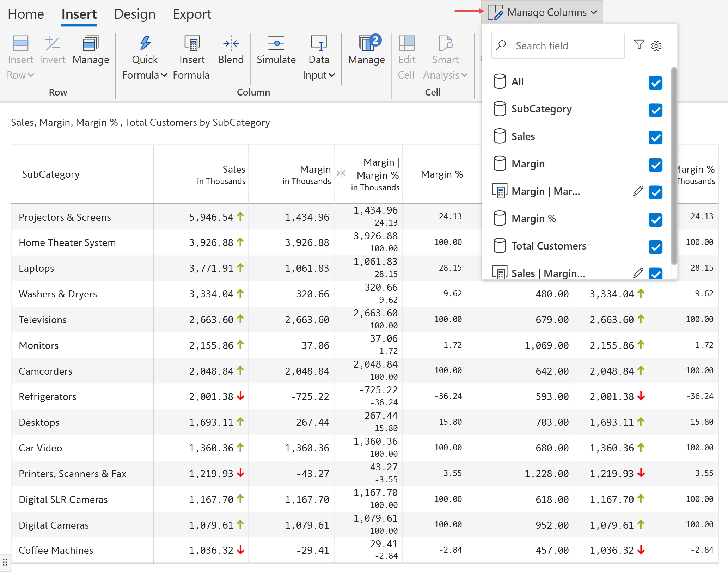Viewport: 728px width, 572px height.
Task: Click the Quick Formula lightning icon
Action: click(145, 43)
